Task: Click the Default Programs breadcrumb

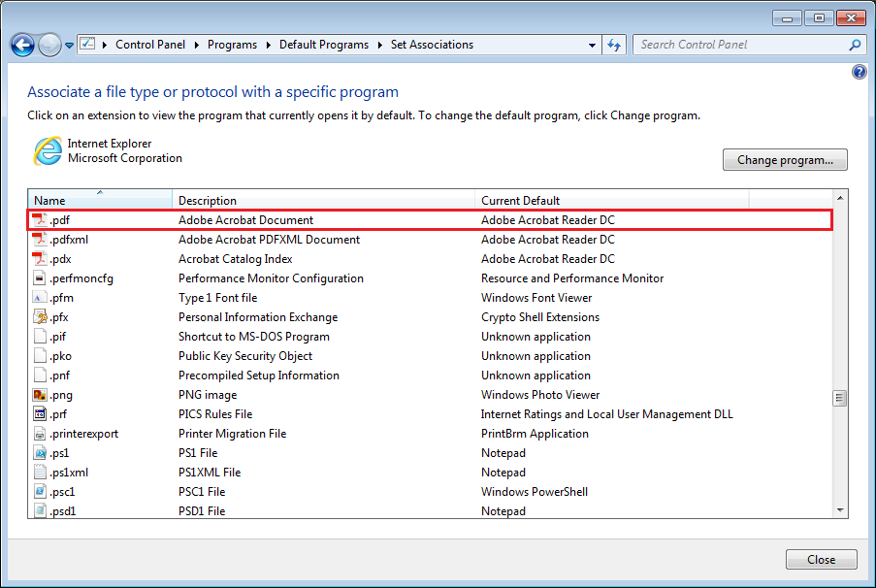Action: (x=323, y=45)
